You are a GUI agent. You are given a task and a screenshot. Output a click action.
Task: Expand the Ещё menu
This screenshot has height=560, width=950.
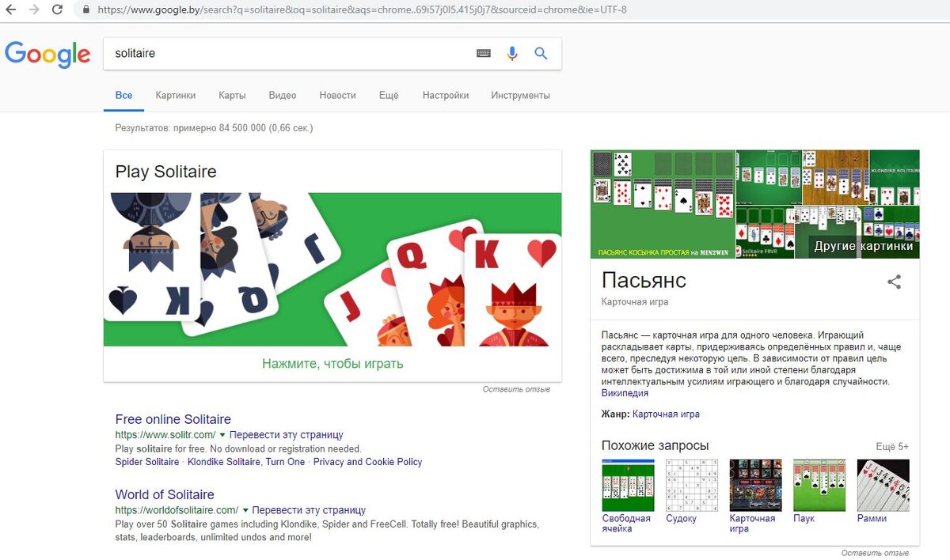click(x=389, y=95)
